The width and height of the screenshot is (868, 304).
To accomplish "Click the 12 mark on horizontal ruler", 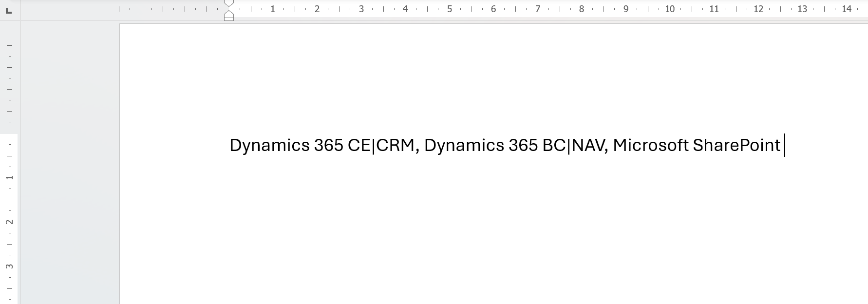I will 758,9.
